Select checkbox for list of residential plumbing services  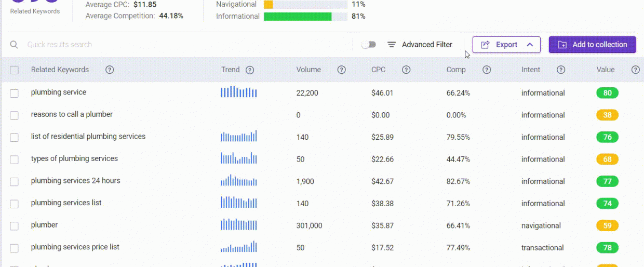click(x=14, y=137)
